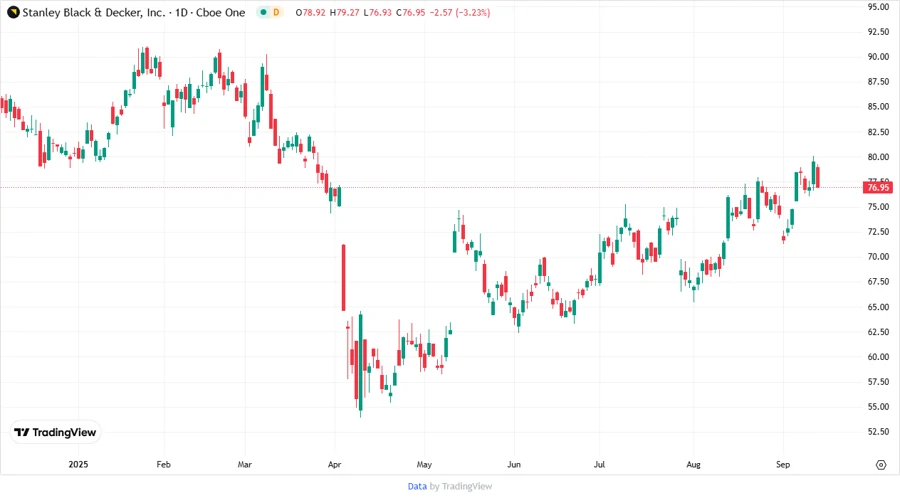The width and height of the screenshot is (900, 498).
Task: Click the 85.00 price axis label
Action: tap(878, 107)
